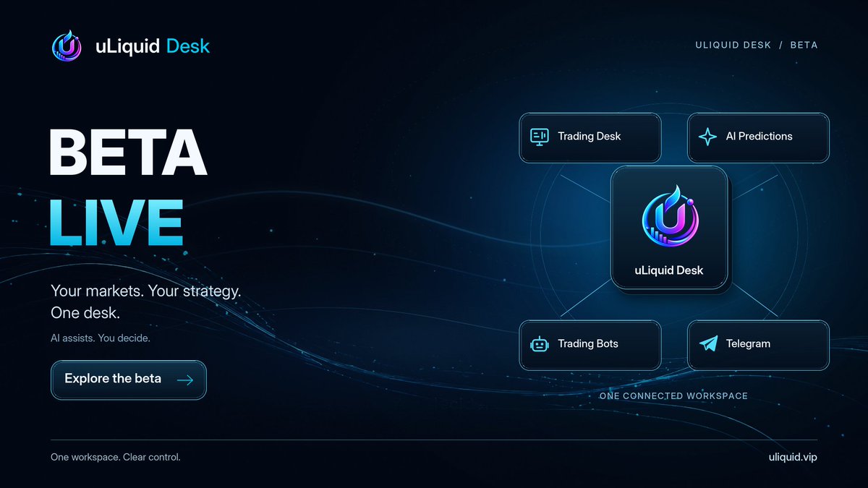
Task: Click the BETA headline word
Action: pos(128,152)
